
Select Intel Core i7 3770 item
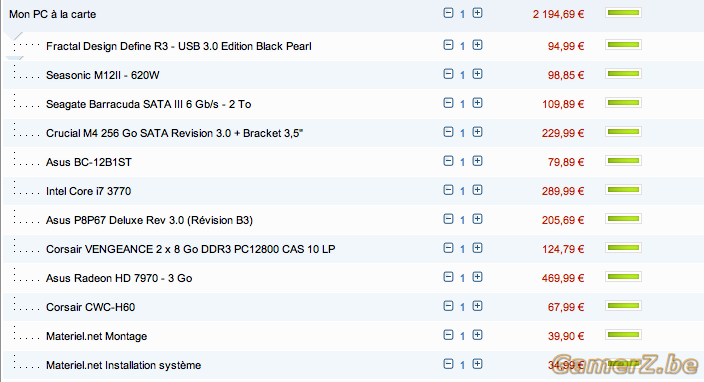88,191
